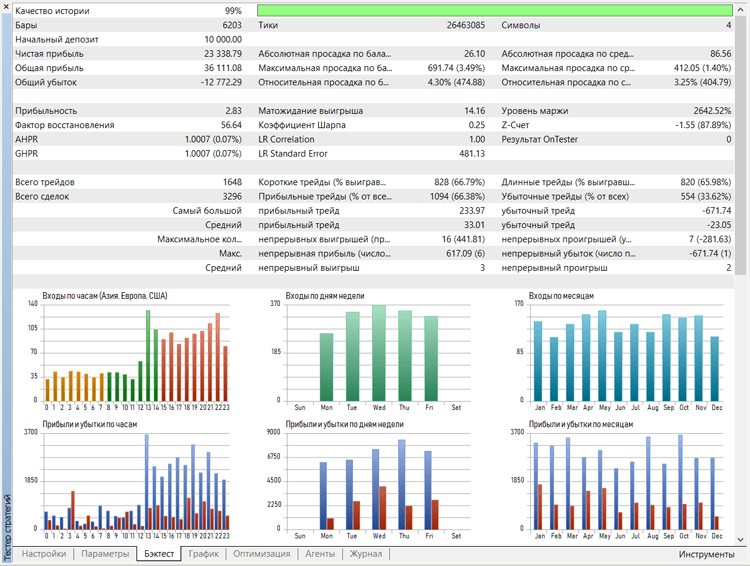The height and width of the screenshot is (566, 750).
Task: Click the AHPR label
Action: [26, 139]
